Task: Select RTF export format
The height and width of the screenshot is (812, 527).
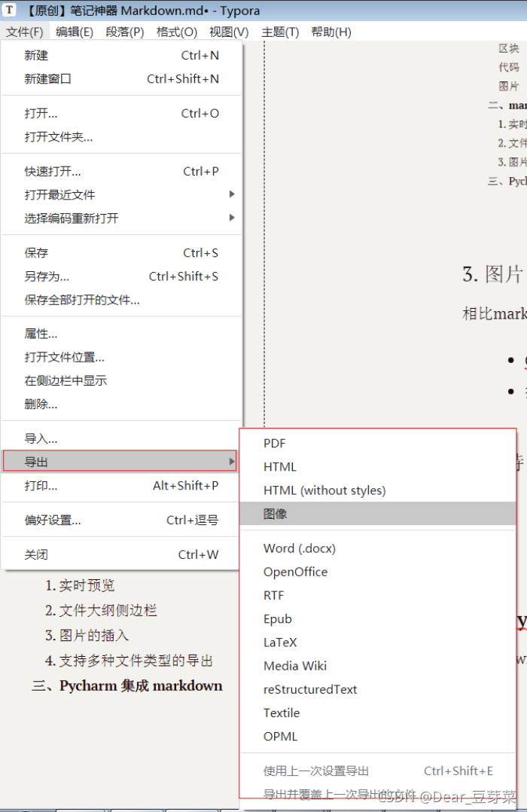Action: coord(378,595)
